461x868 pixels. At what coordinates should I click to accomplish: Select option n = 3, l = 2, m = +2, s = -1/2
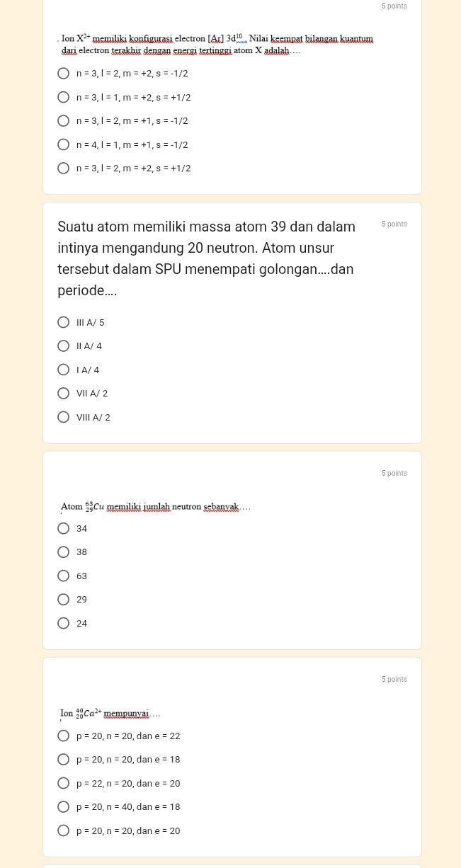click(x=63, y=73)
